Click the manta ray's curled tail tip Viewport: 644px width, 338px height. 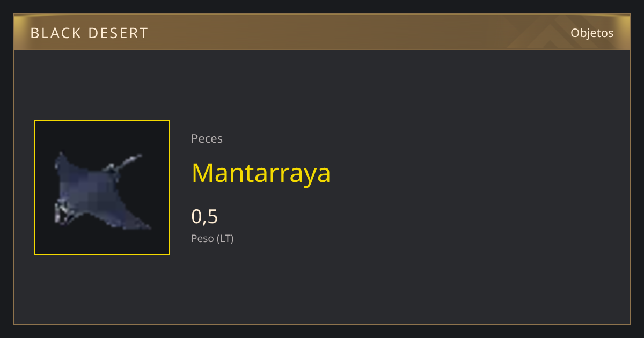click(133, 158)
